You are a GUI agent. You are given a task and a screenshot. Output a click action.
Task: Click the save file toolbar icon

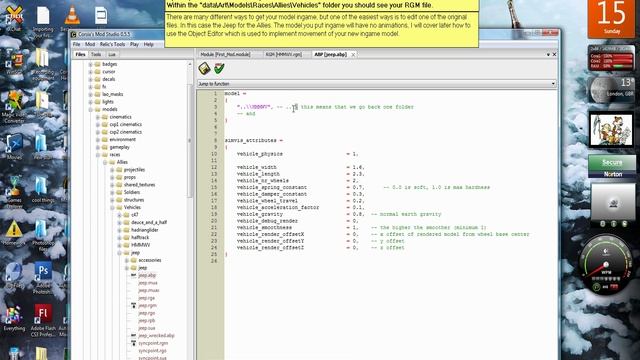(204, 69)
